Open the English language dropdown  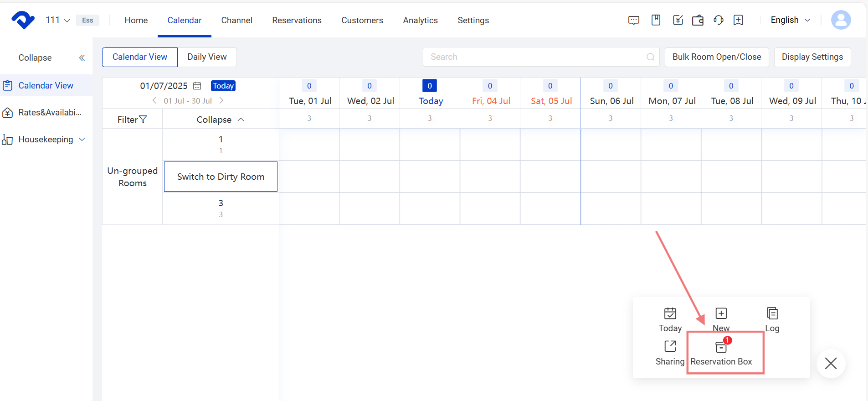click(790, 20)
